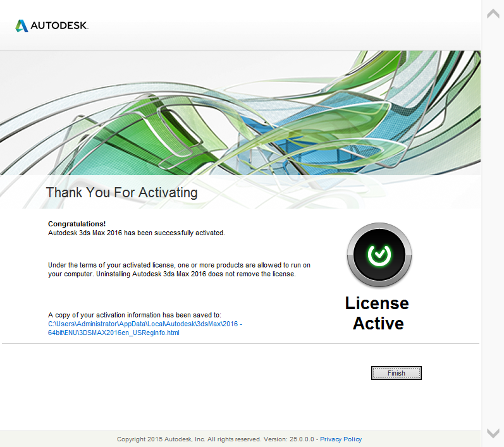Click the 'License Active' label

click(x=377, y=313)
